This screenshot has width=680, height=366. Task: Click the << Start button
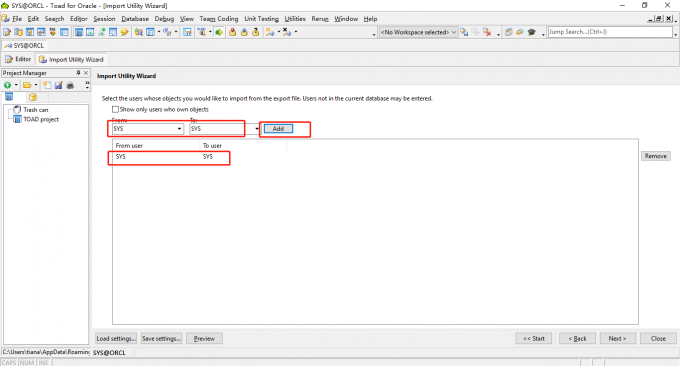point(534,338)
